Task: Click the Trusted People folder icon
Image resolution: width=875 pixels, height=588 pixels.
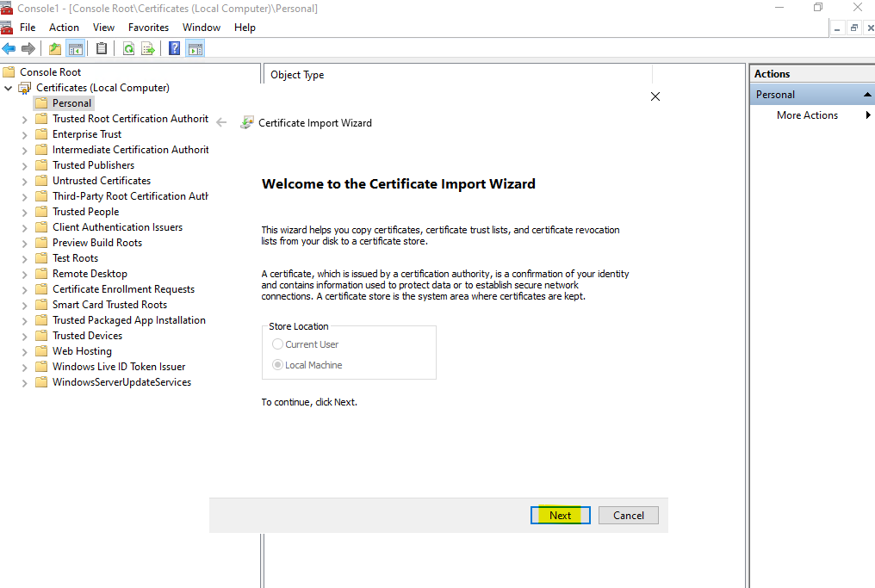Action: tap(41, 212)
